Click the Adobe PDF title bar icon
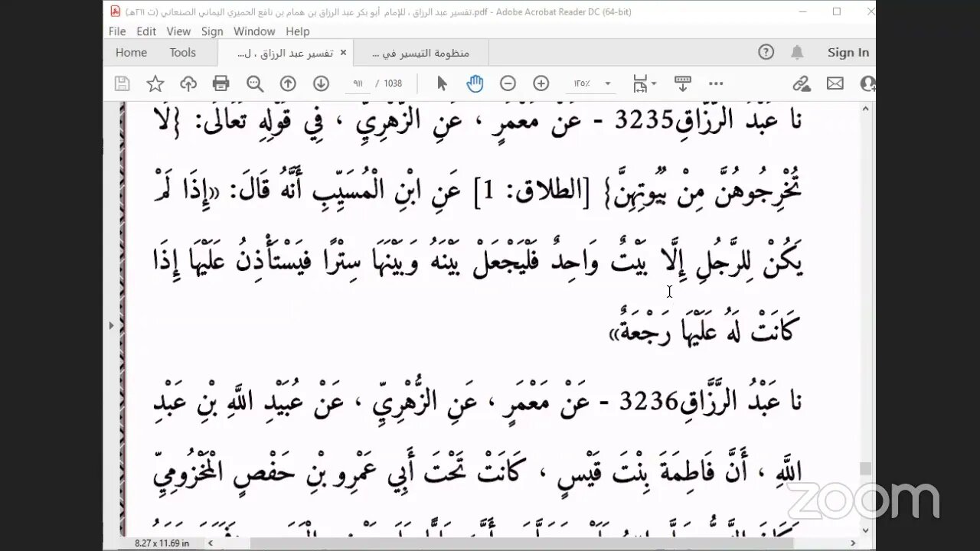The width and height of the screenshot is (980, 551). click(x=115, y=11)
